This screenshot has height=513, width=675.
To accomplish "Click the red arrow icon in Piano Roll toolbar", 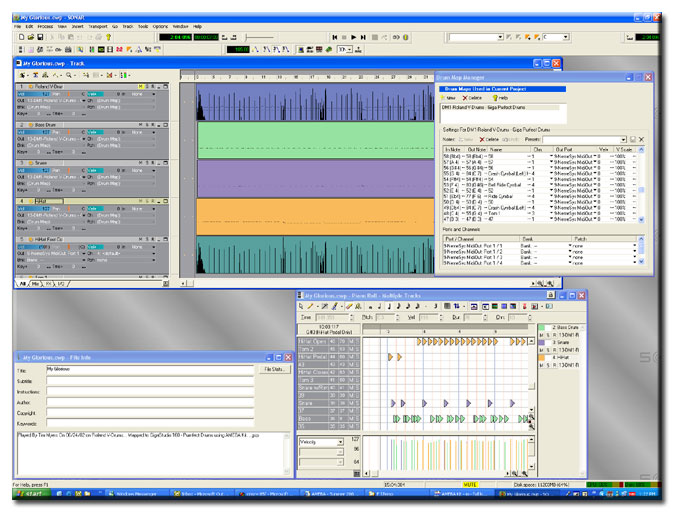I will tap(524, 306).
